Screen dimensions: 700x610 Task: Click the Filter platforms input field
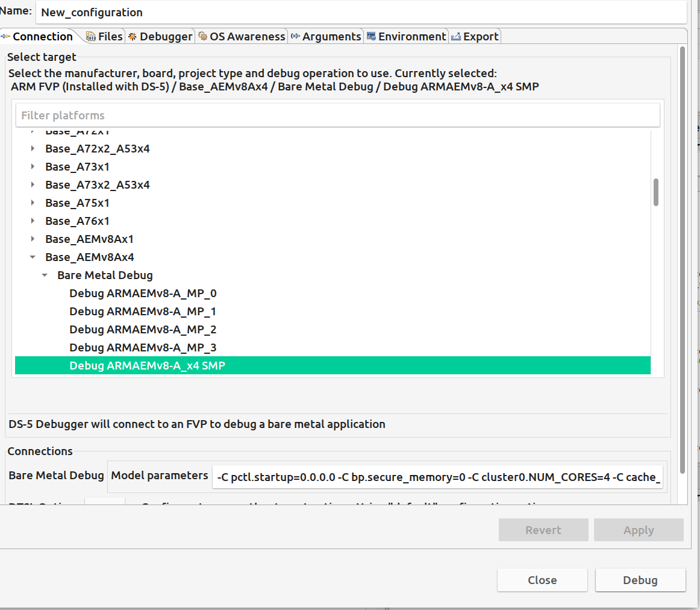tap(337, 115)
